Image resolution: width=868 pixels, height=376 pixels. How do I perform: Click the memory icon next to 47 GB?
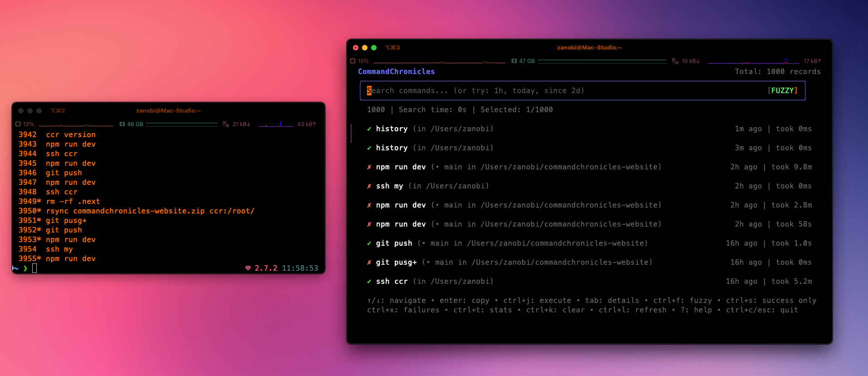coord(514,61)
